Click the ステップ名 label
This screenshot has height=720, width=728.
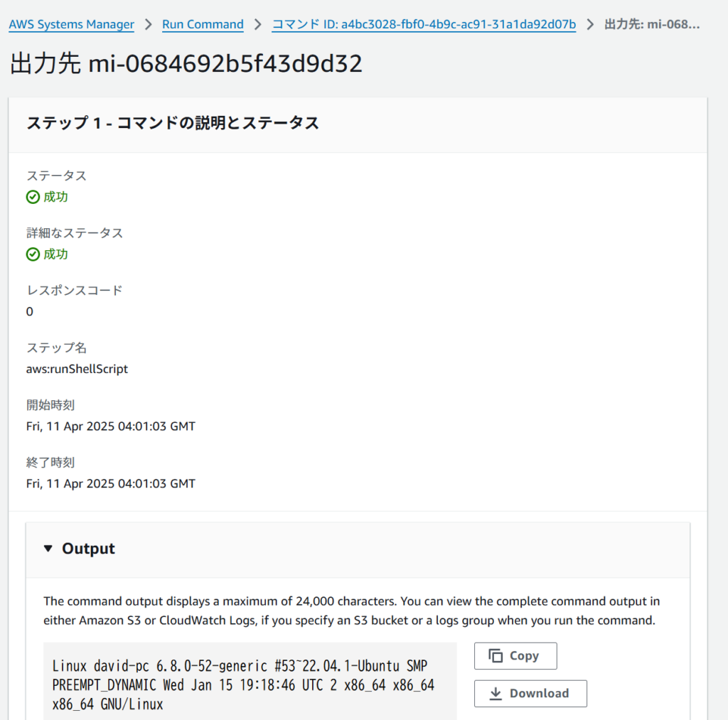point(57,348)
